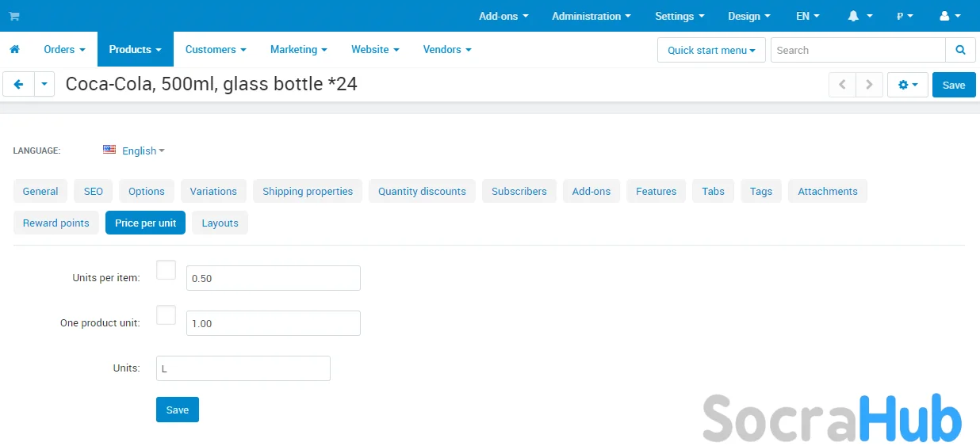Tick the One product unit checkbox

pyautogui.click(x=166, y=315)
